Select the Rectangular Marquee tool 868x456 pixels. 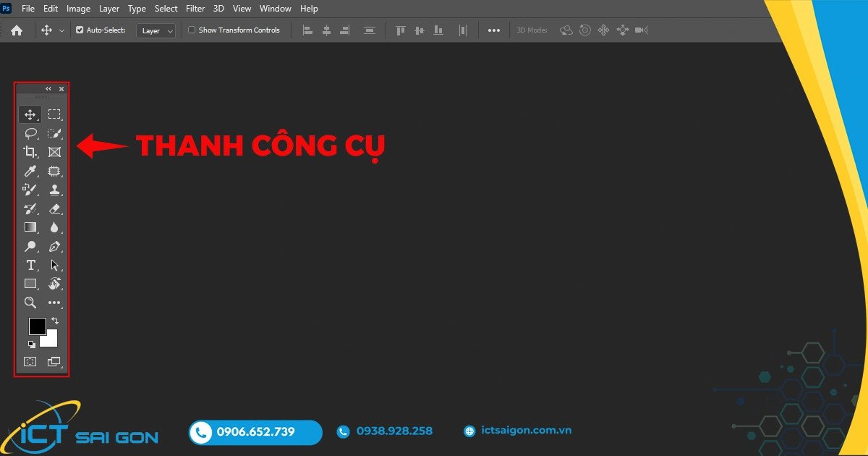(x=54, y=114)
